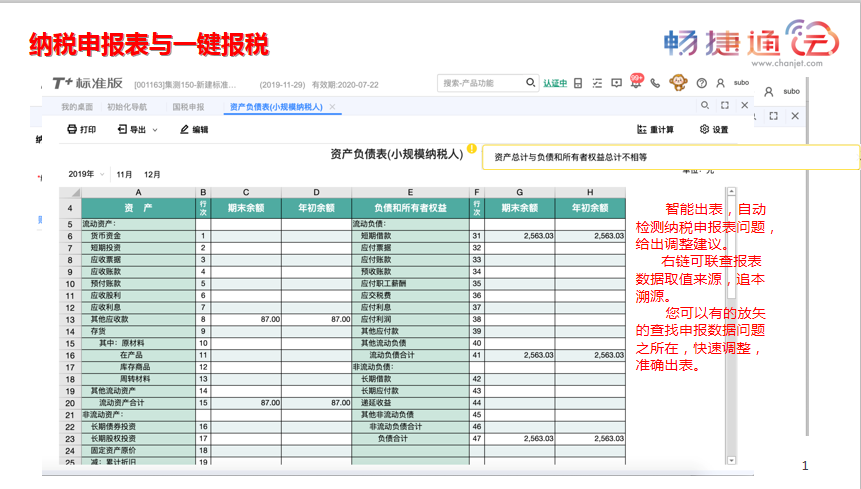The width and height of the screenshot is (861, 489).
Task: Click the sheet scrollbar up arrow
Action: [x=731, y=192]
